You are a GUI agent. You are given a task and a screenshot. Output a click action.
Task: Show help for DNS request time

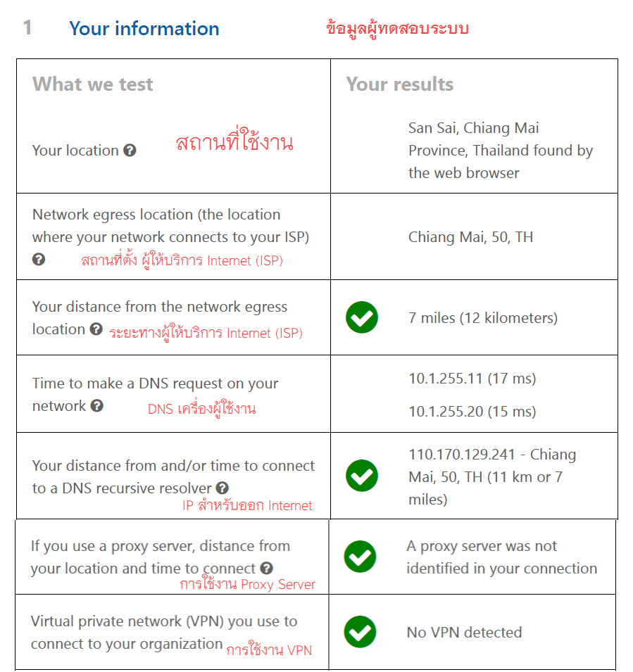coord(97,406)
